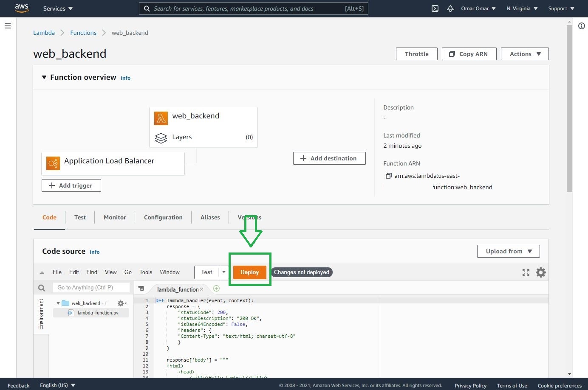Image resolution: width=588 pixels, height=390 pixels.
Task: Open the Actions dropdown
Action: [x=525, y=54]
